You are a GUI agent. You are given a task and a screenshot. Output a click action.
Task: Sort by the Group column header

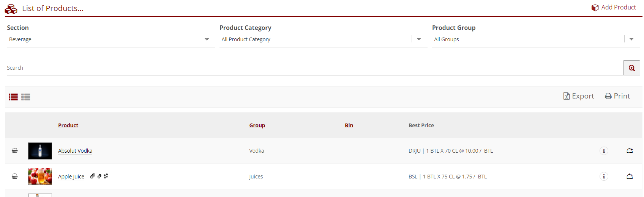pyautogui.click(x=257, y=125)
